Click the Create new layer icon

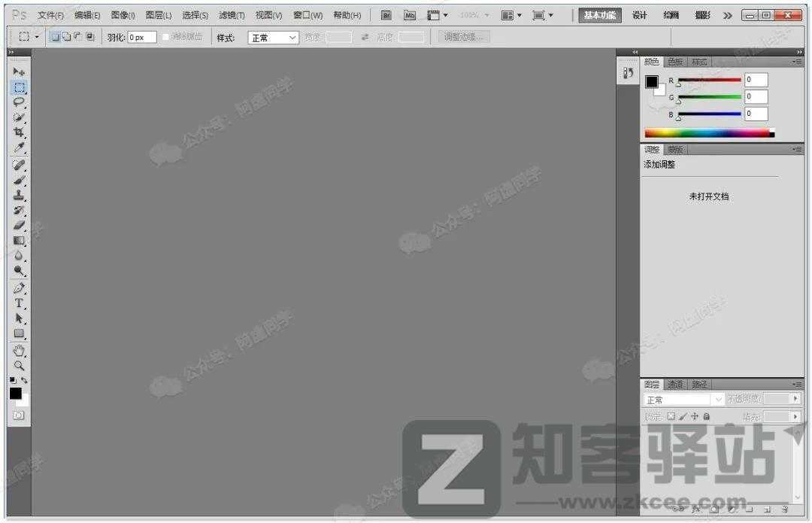[768, 509]
